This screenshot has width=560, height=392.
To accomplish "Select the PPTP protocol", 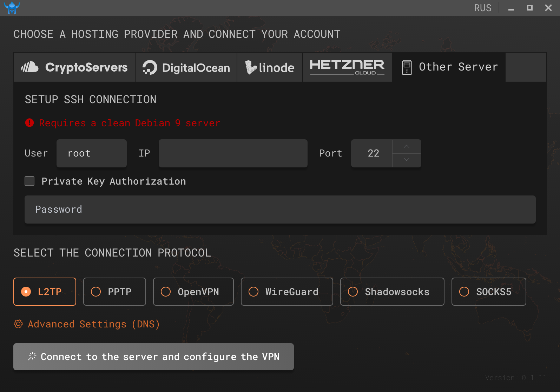I will [114, 292].
